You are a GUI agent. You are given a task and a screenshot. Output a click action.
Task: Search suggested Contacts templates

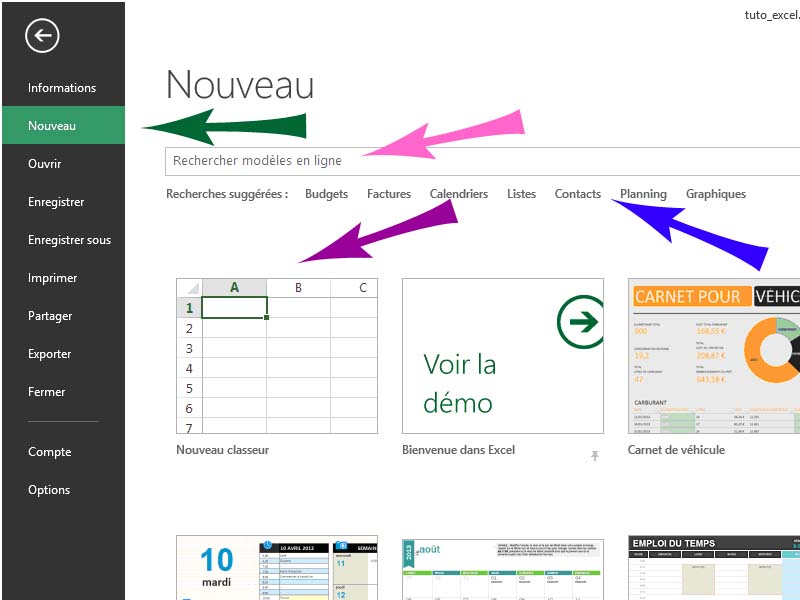tap(578, 194)
